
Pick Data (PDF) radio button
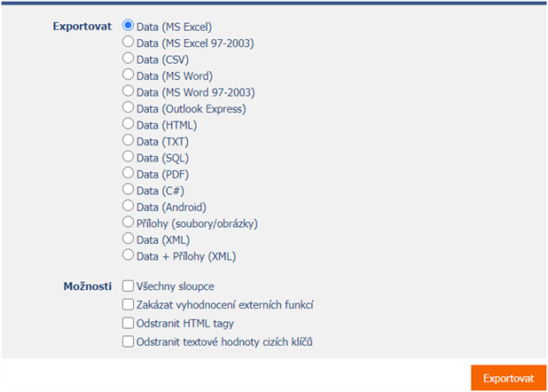pos(128,173)
